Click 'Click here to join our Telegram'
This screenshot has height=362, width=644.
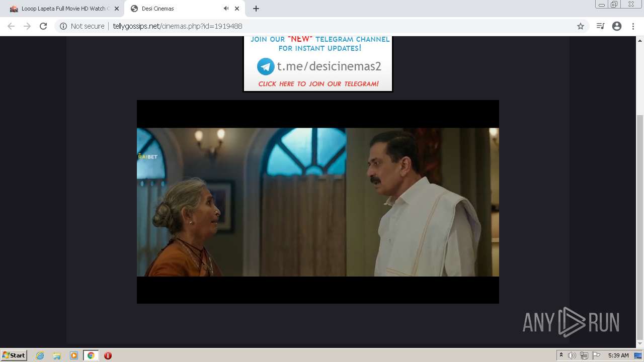318,84
